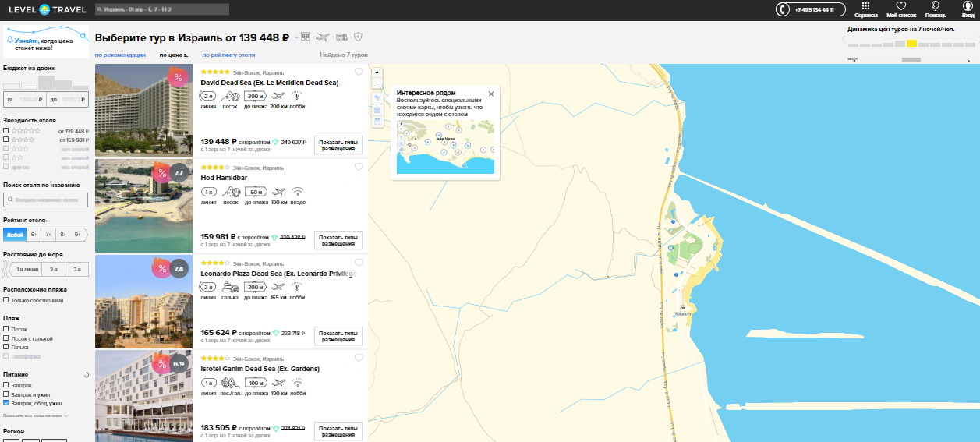This screenshot has width=980, height=442.
Task: Show accommodation types for Hod Hamidbar
Action: point(338,240)
